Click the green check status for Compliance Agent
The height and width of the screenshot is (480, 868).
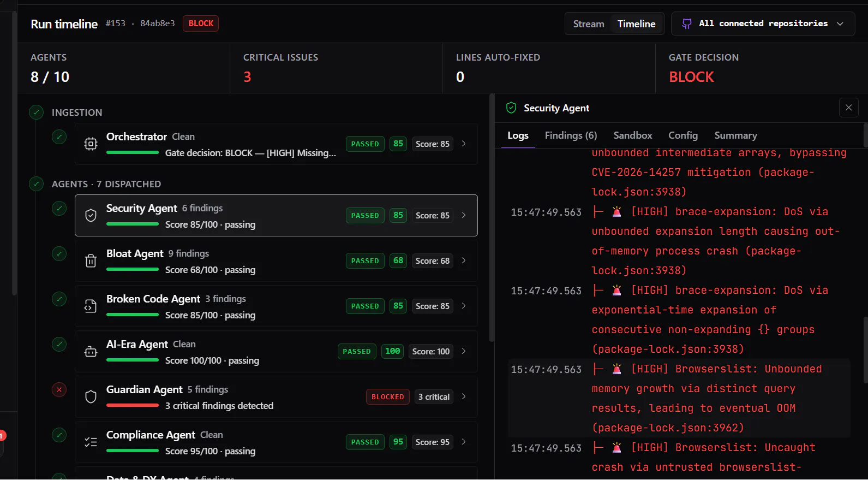tap(59, 435)
